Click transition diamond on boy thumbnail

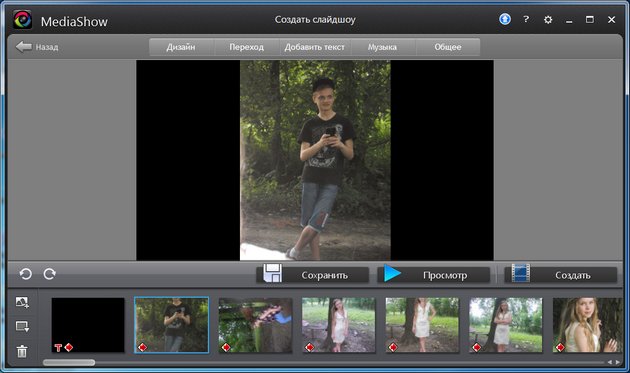pyautogui.click(x=142, y=347)
